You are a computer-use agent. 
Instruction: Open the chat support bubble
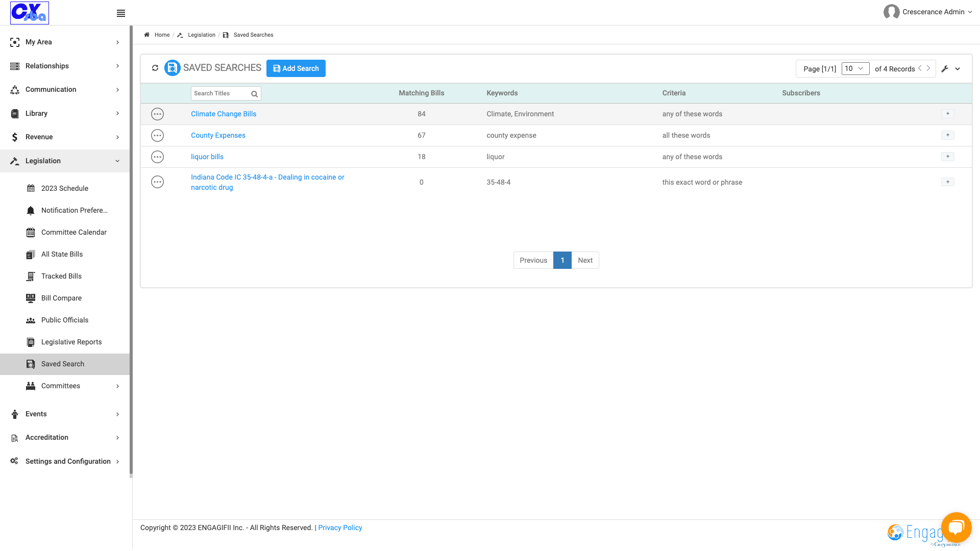coord(956,527)
